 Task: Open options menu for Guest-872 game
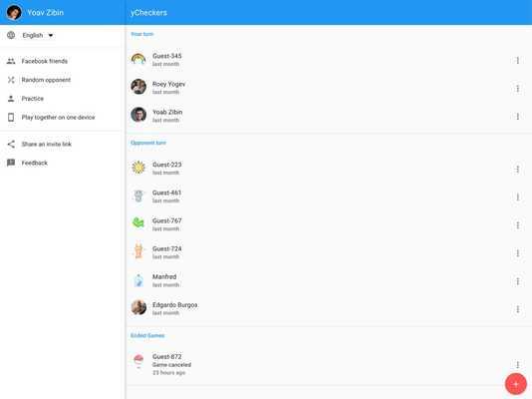[517, 365]
